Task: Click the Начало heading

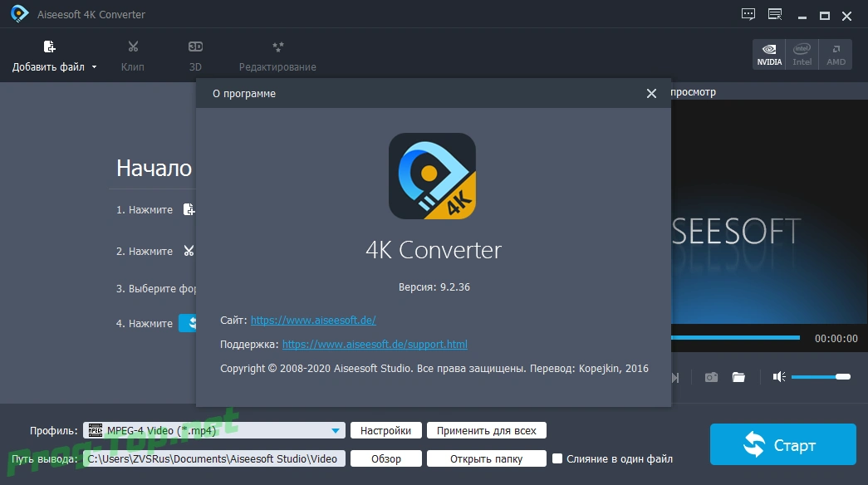Action: (x=154, y=168)
